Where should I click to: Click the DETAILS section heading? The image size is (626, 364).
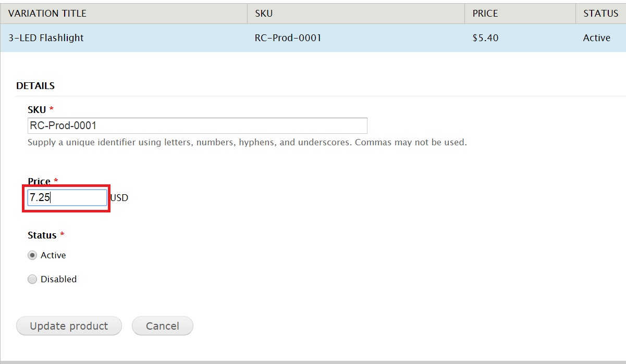click(35, 85)
